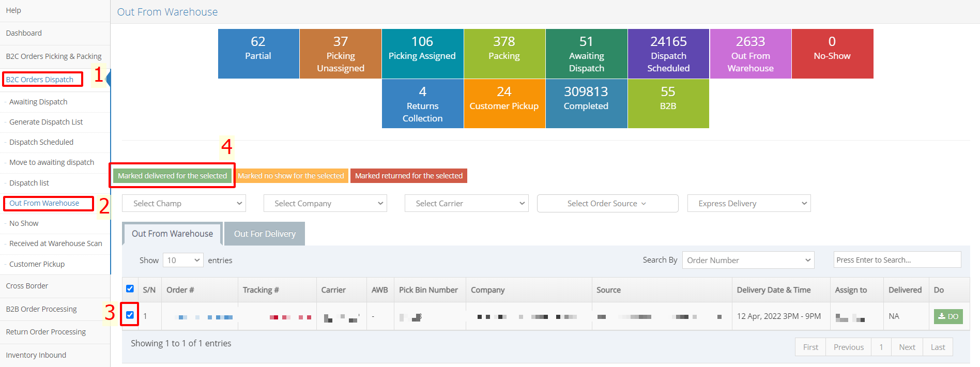
Task: Click the Partial status tile
Action: click(258, 54)
